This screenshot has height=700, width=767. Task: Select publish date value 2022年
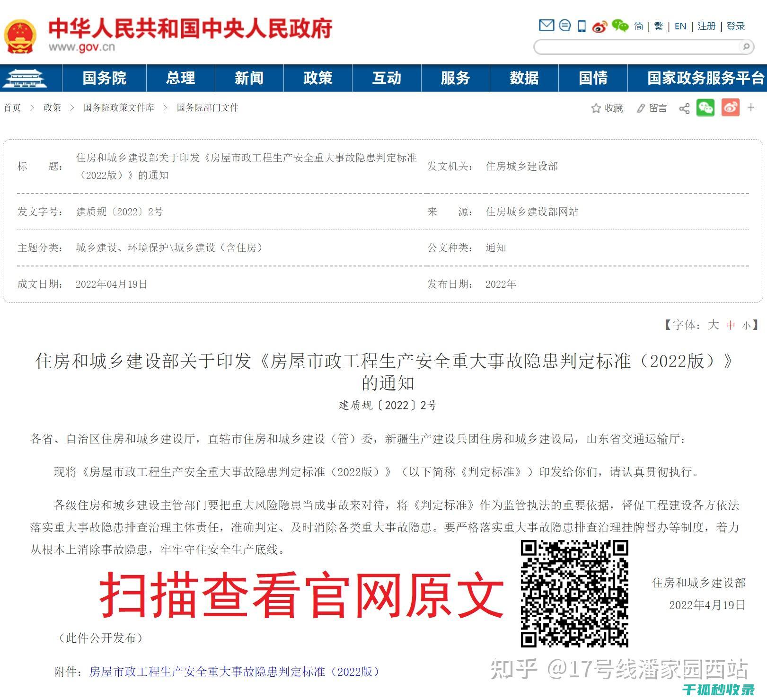click(x=501, y=284)
